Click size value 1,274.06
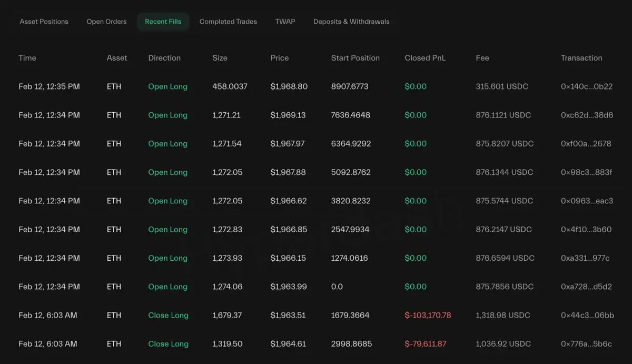The height and width of the screenshot is (364, 632). tap(228, 287)
